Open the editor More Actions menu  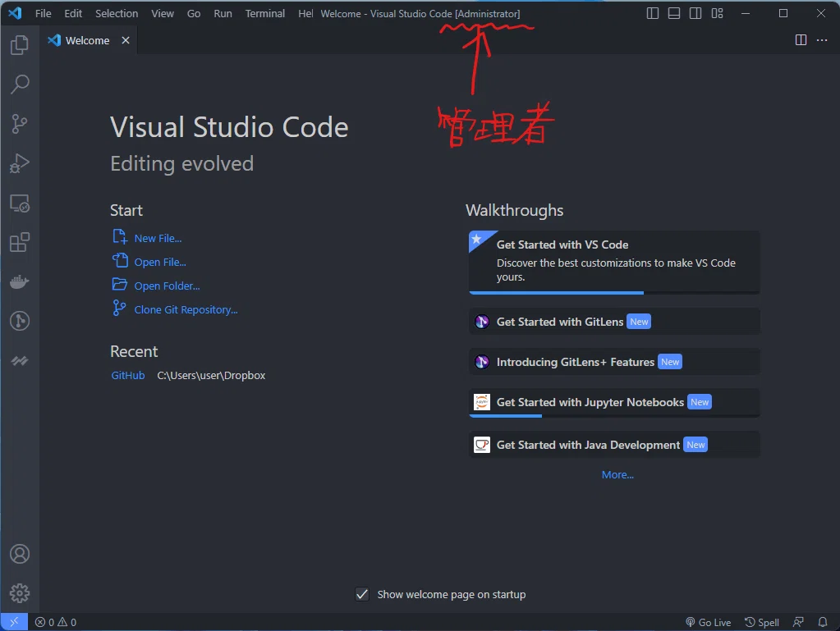coord(822,40)
